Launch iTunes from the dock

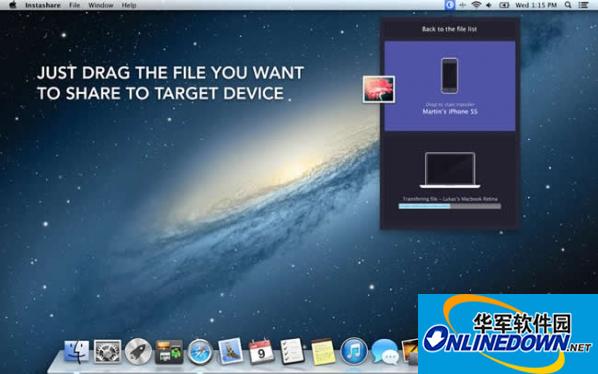pos(354,351)
